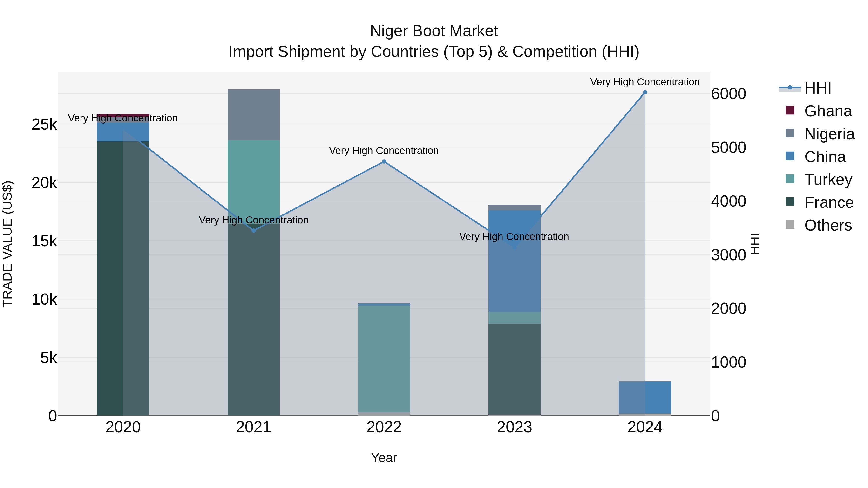
Task: Click the Turkey teal color swatch
Action: [790, 179]
